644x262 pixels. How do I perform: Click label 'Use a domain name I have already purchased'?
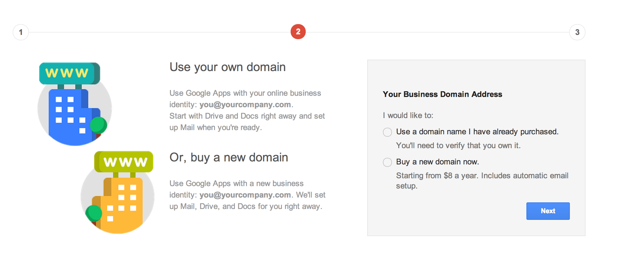(x=477, y=132)
